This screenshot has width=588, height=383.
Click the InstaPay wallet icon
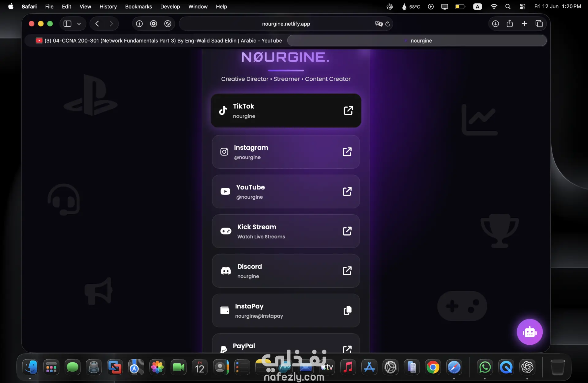(x=225, y=310)
